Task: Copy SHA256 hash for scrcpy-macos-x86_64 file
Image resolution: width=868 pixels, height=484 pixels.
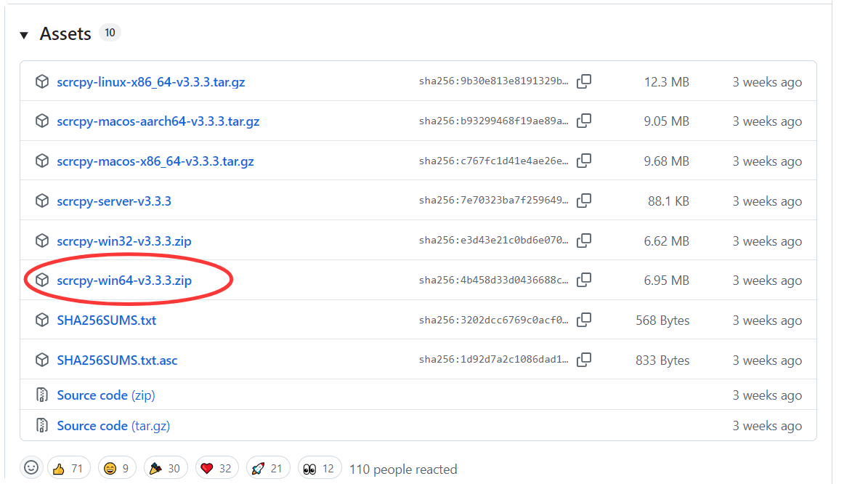Action: click(x=583, y=161)
